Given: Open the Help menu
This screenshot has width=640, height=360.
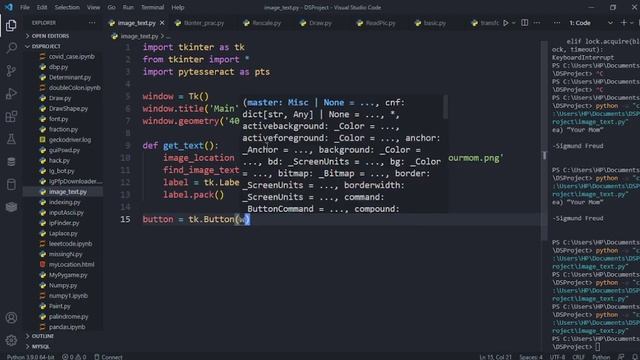Looking at the screenshot, I should click(x=178, y=7).
